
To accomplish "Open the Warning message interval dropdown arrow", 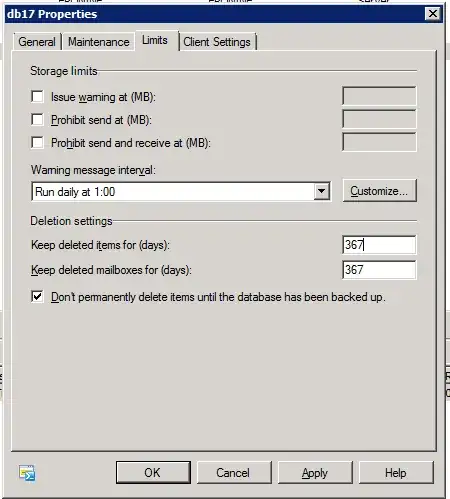I will click(x=321, y=191).
